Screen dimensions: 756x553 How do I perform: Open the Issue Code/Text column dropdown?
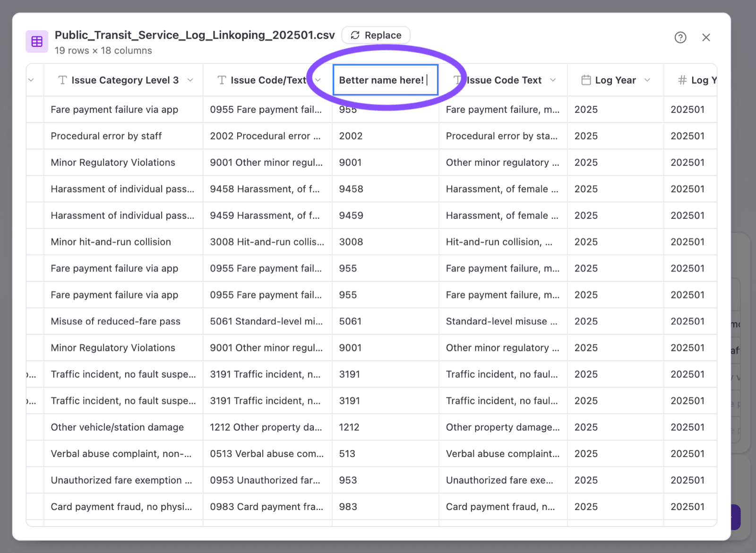(x=318, y=80)
